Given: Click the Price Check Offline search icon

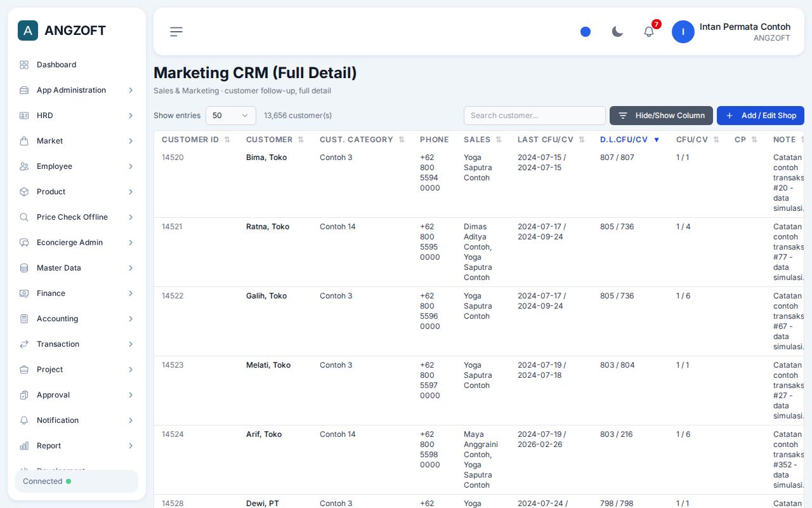Looking at the screenshot, I should pyautogui.click(x=24, y=217).
